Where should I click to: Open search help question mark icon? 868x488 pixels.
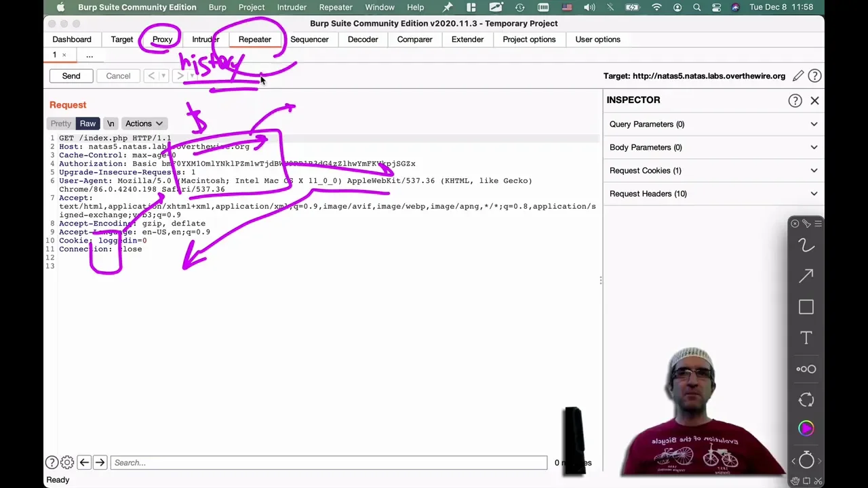click(52, 462)
